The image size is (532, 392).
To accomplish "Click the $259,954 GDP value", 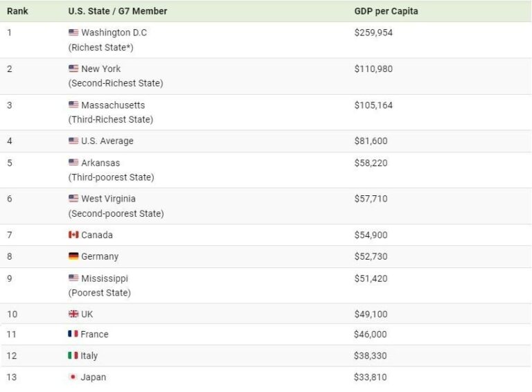I will click(x=373, y=33).
